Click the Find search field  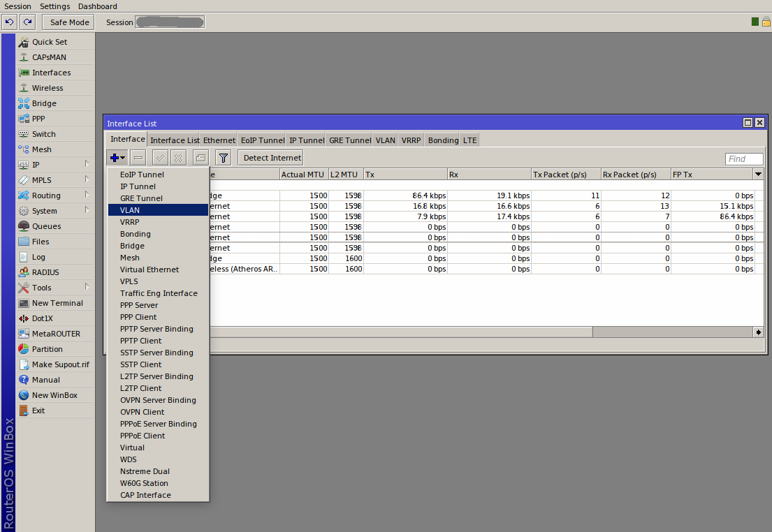(743, 159)
